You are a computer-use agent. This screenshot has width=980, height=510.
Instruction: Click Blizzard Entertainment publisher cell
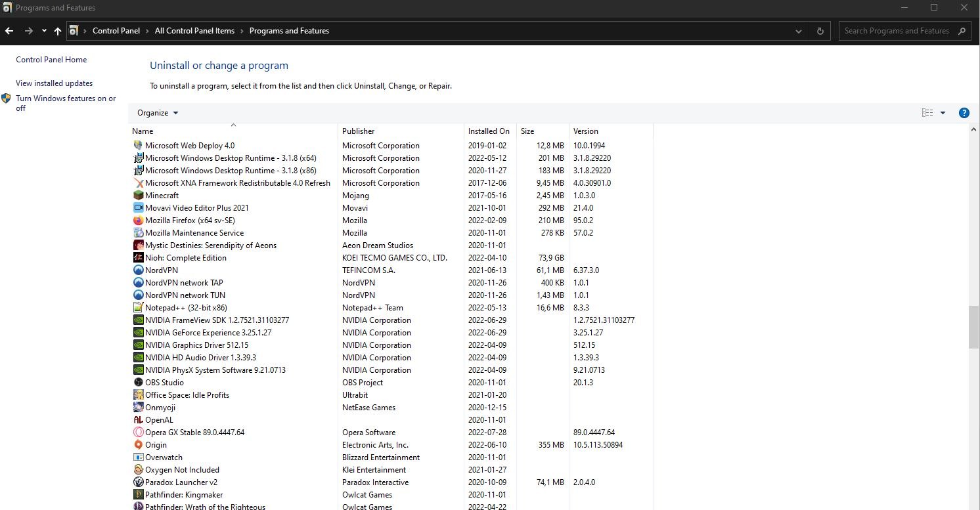click(381, 457)
